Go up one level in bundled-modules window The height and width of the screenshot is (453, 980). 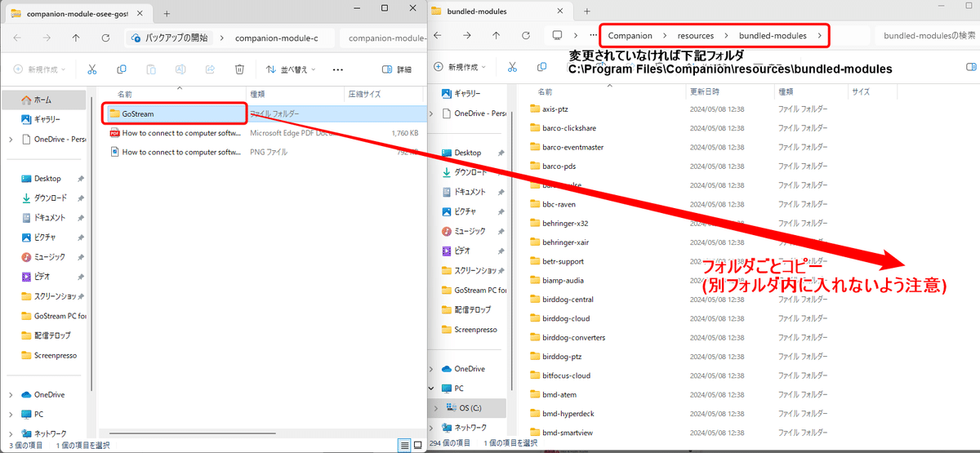(x=496, y=35)
